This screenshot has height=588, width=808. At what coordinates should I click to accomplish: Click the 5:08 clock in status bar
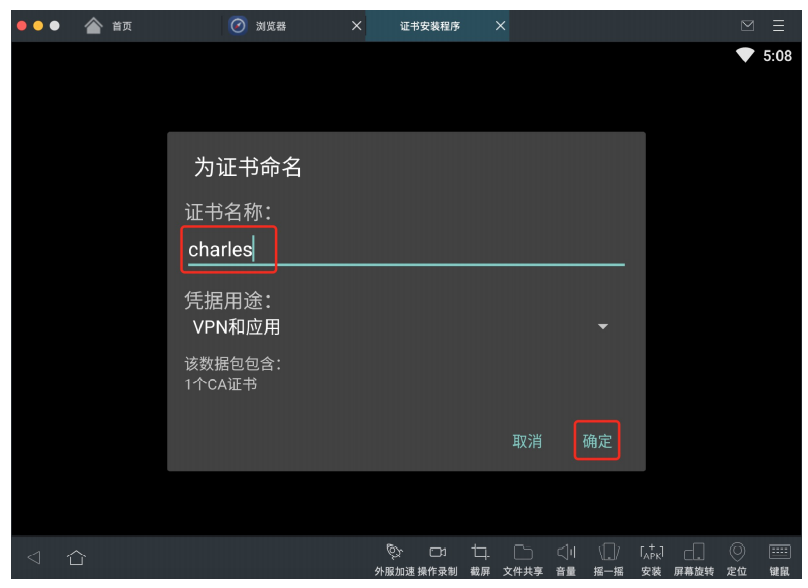point(777,56)
